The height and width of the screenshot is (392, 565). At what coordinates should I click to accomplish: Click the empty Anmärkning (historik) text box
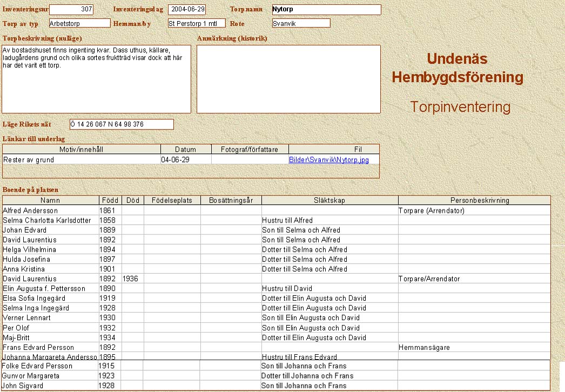pos(288,79)
